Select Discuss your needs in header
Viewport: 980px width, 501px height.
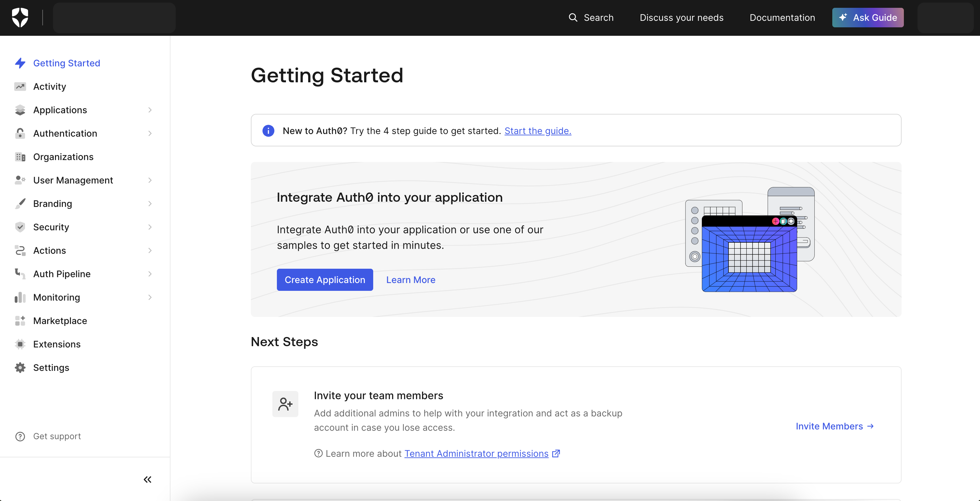coord(681,18)
